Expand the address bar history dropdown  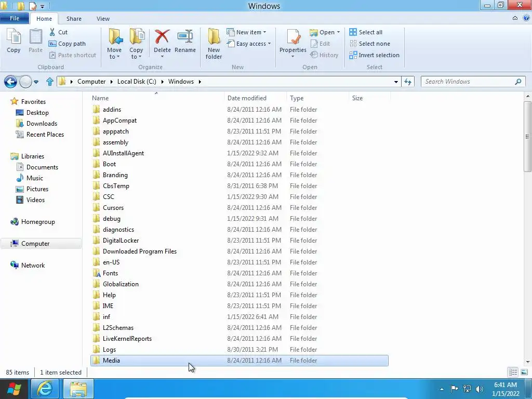pos(396,82)
